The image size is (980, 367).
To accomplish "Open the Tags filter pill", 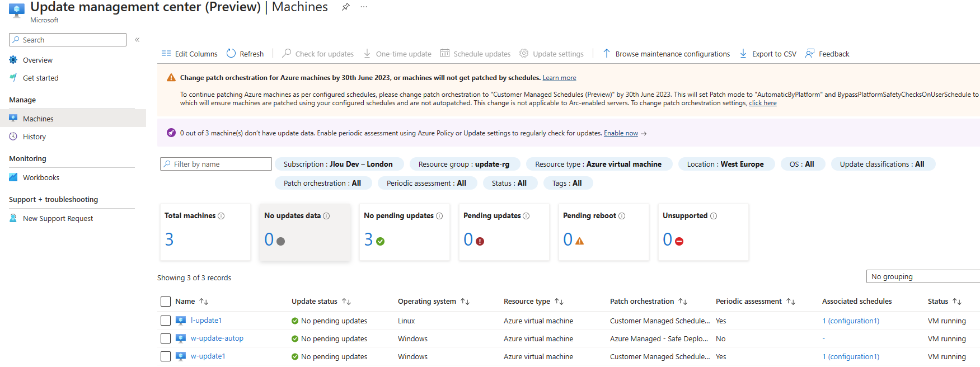I will tap(567, 183).
